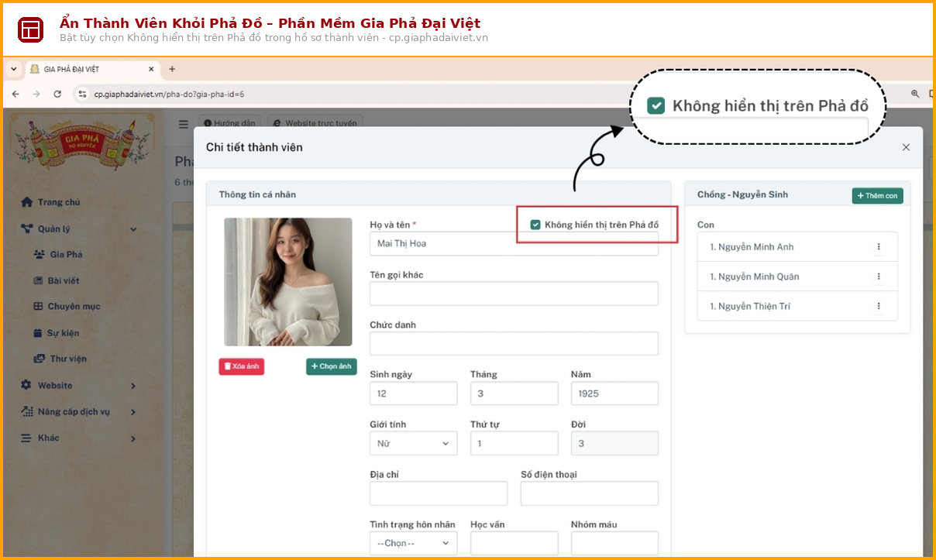Click the Khác list icon
This screenshot has width=936, height=560.
click(x=26, y=438)
